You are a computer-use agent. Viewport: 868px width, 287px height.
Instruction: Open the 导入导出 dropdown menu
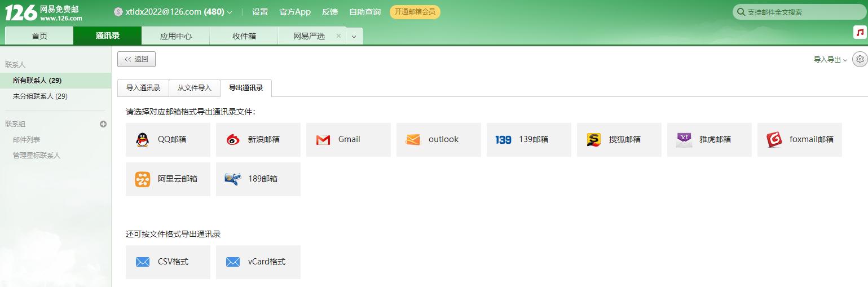pos(830,60)
